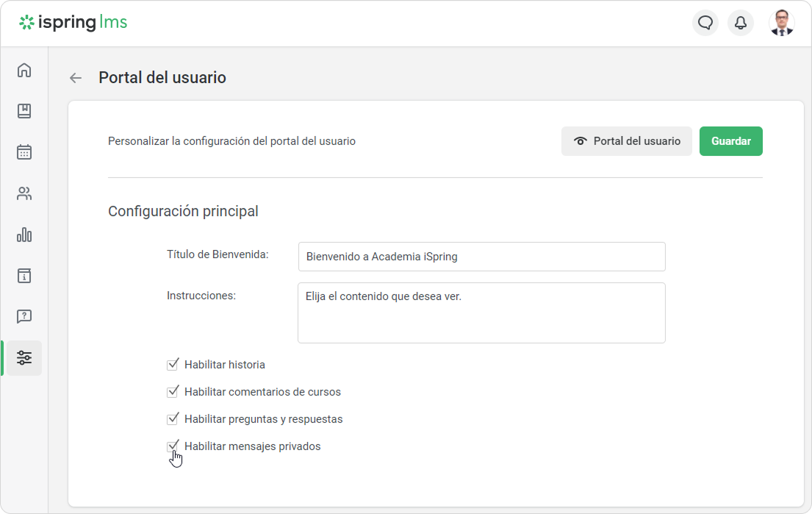Click the Instrucciones text area
Image resolution: width=812 pixels, height=514 pixels.
pos(481,313)
